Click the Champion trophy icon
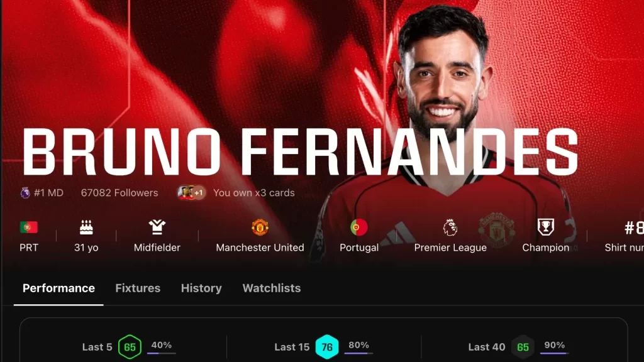Image resolution: width=644 pixels, height=362 pixels. click(x=546, y=227)
